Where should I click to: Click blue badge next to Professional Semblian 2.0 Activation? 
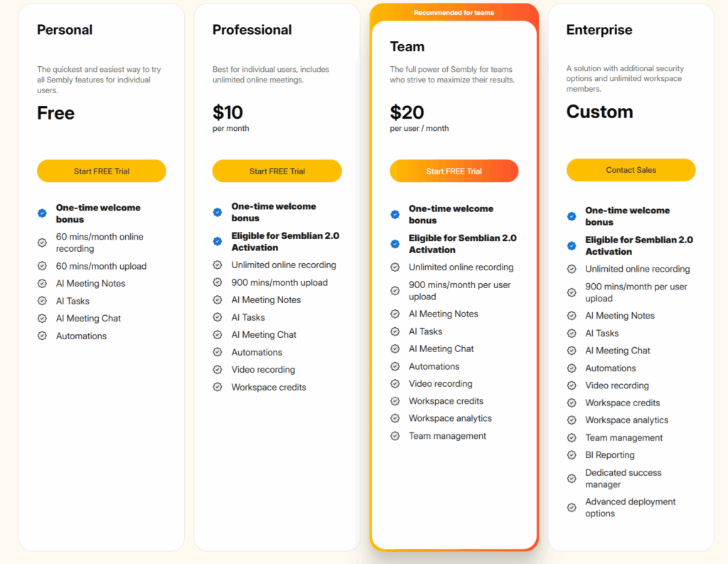tap(218, 241)
